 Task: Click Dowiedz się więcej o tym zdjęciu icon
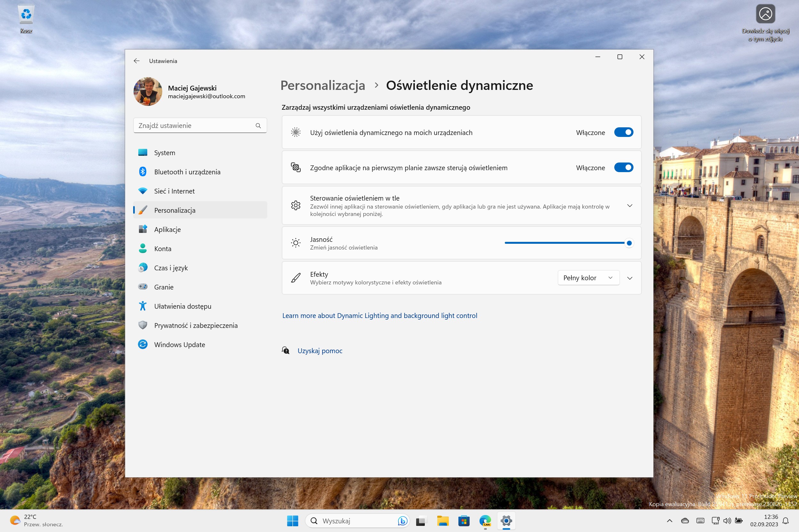point(765,23)
